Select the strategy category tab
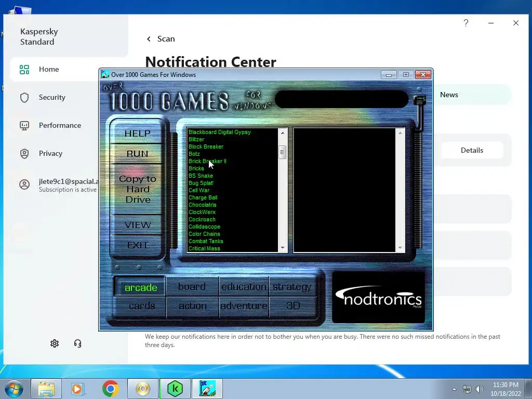This screenshot has height=399, width=532. coord(292,287)
